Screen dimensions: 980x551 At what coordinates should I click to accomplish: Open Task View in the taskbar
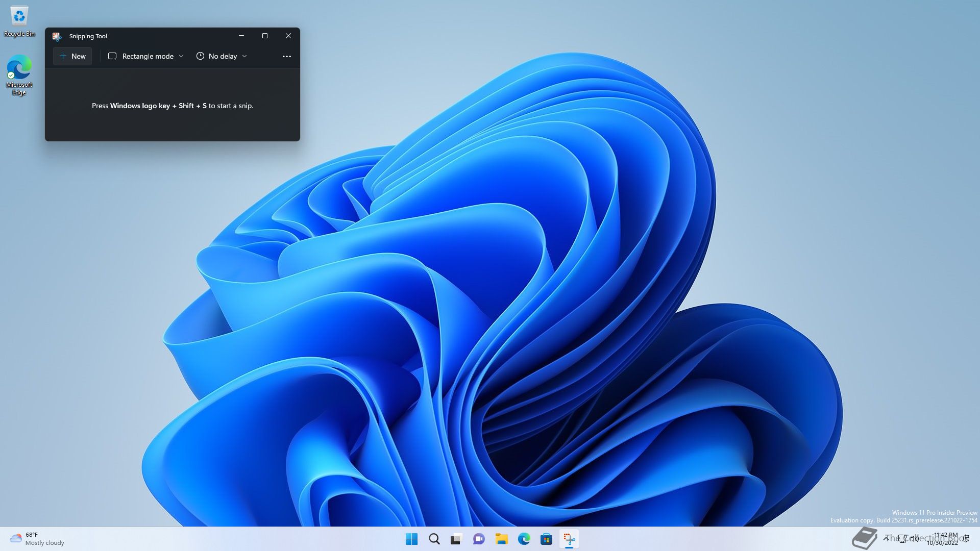click(456, 539)
